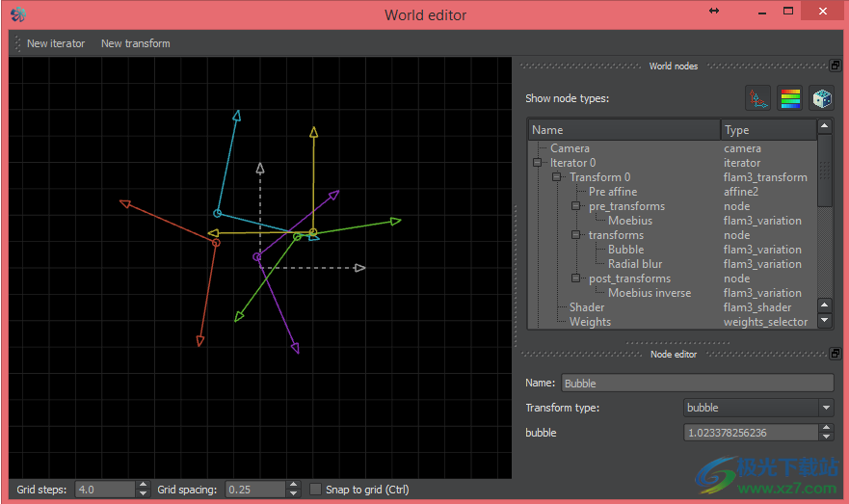This screenshot has width=849, height=504.
Task: Click the Grid steps input field
Action: [104, 490]
